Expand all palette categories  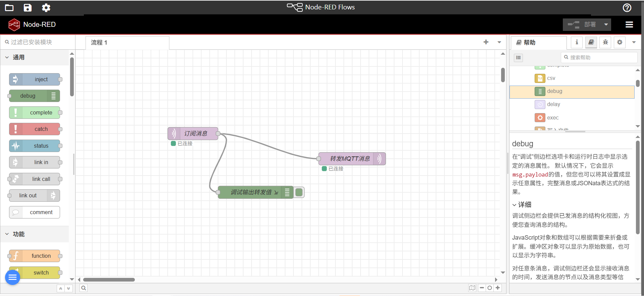click(68, 288)
